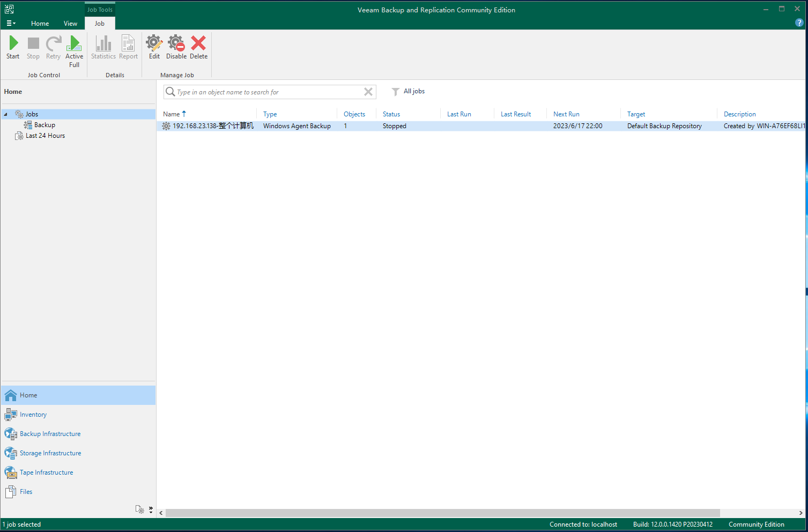
Task: Open the Storage Infrastructure view
Action: pos(78,453)
